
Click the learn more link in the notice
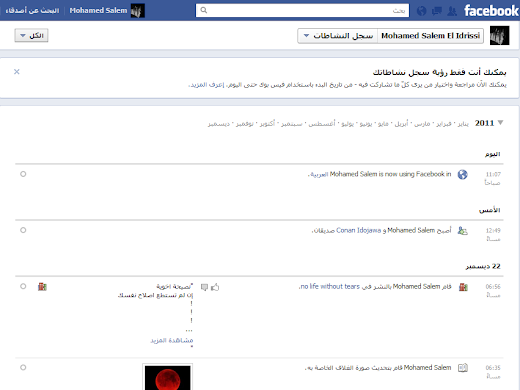pos(207,85)
